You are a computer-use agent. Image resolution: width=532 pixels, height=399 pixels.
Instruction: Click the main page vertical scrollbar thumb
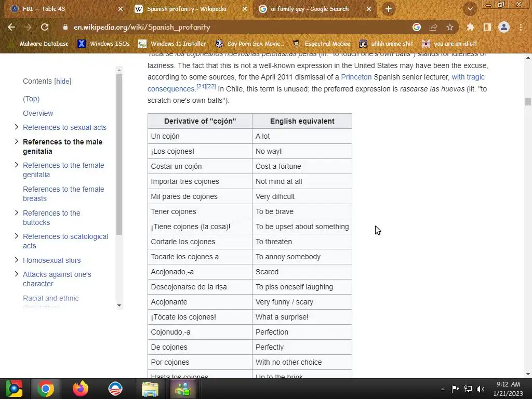(528, 101)
